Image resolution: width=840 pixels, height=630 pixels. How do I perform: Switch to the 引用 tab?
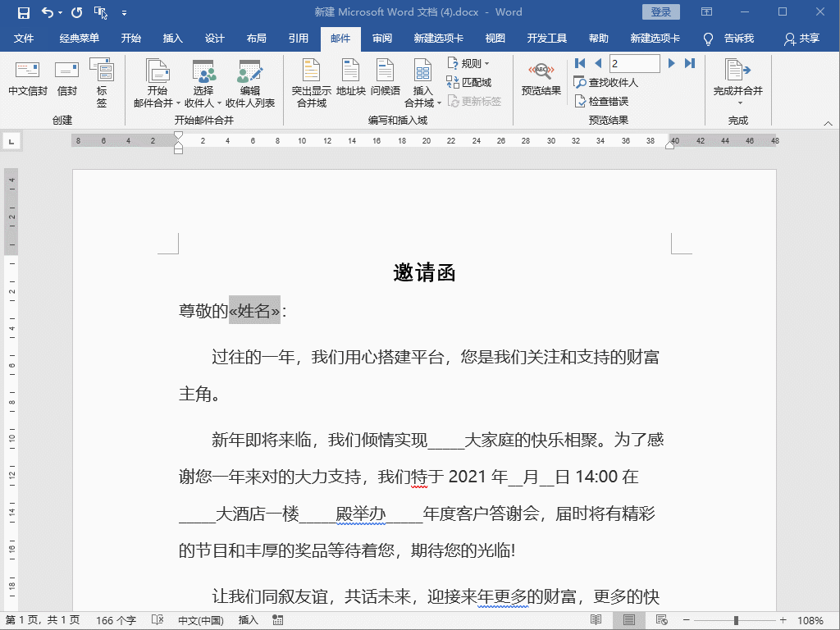coord(298,38)
